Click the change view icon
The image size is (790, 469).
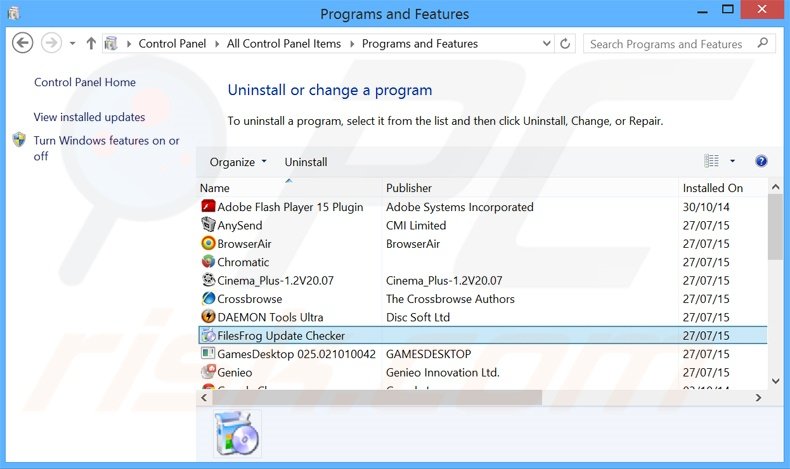click(711, 161)
